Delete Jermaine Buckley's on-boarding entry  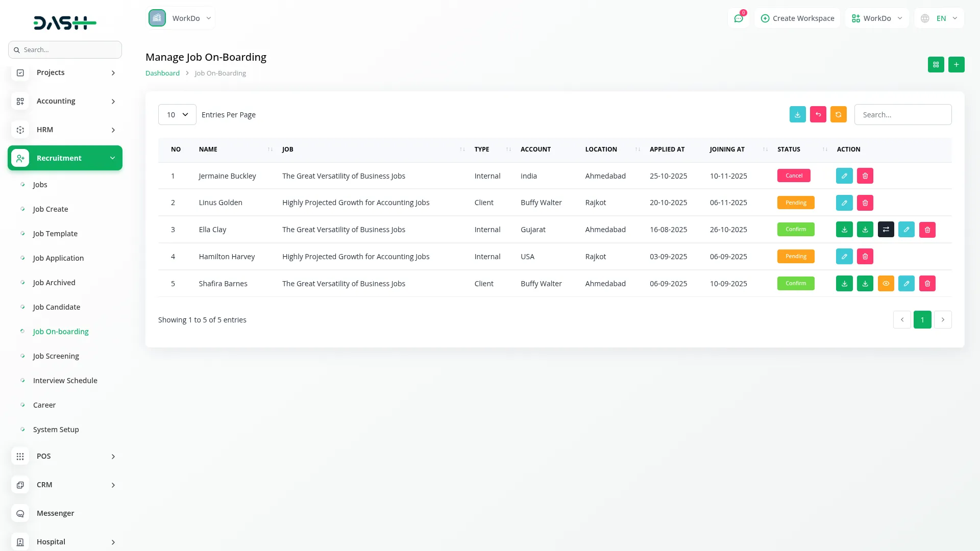865,176
